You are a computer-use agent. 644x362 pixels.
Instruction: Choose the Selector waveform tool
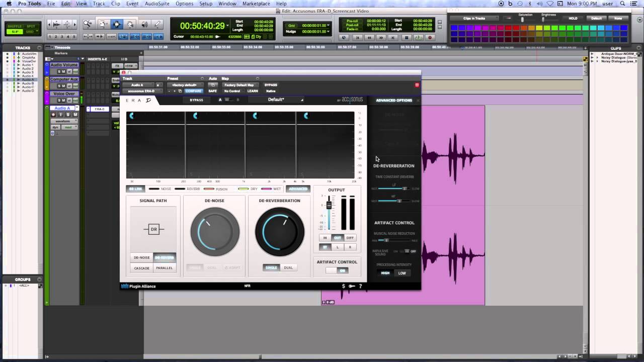117,24
